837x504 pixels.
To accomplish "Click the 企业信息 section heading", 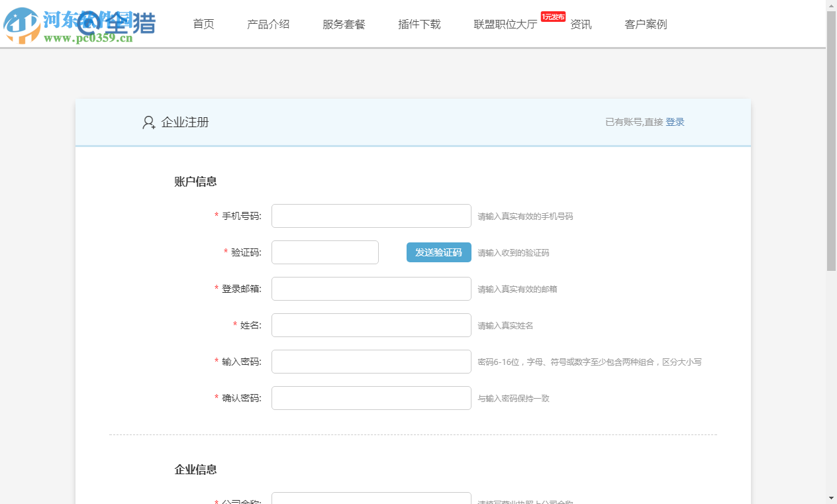I will pyautogui.click(x=195, y=470).
